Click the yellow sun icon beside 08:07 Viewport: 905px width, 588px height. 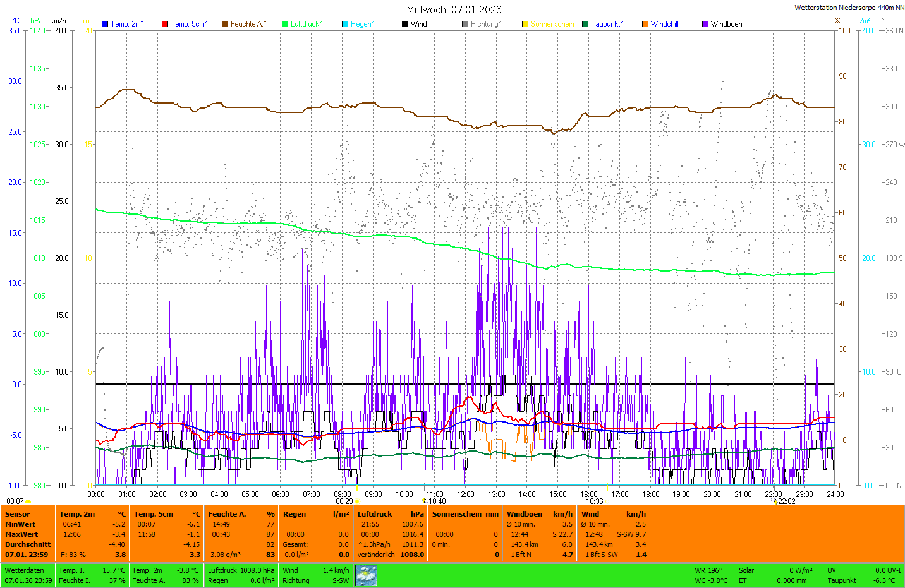pyautogui.click(x=28, y=501)
